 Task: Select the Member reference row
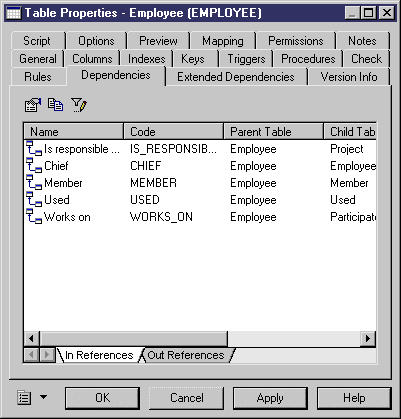(200, 183)
